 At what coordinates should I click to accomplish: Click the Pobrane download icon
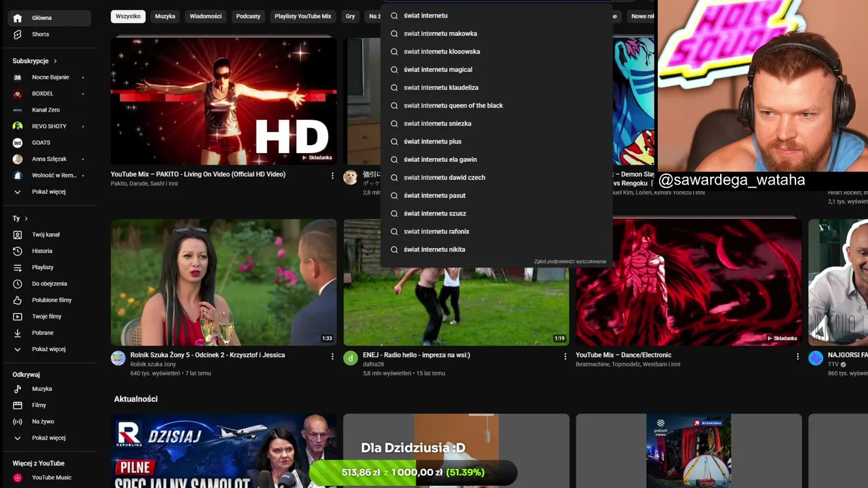18,333
